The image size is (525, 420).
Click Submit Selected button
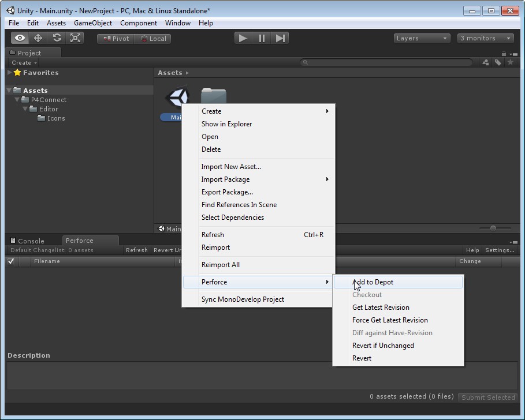tap(488, 397)
